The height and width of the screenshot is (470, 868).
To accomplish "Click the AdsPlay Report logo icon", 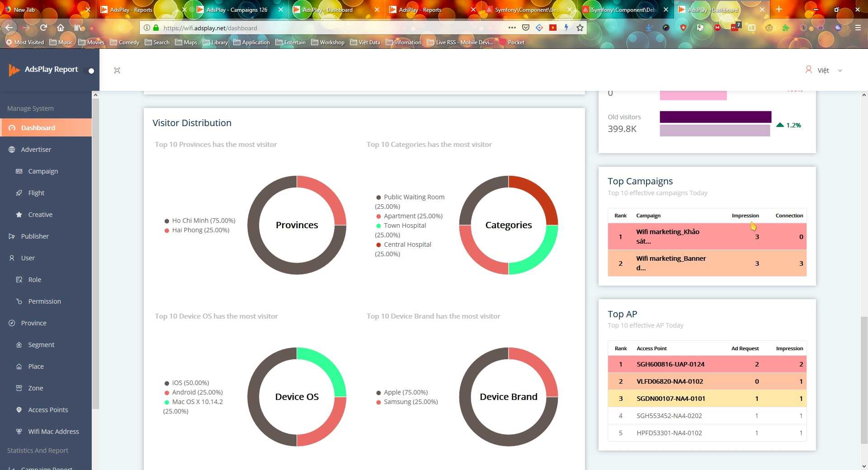I will (14, 70).
